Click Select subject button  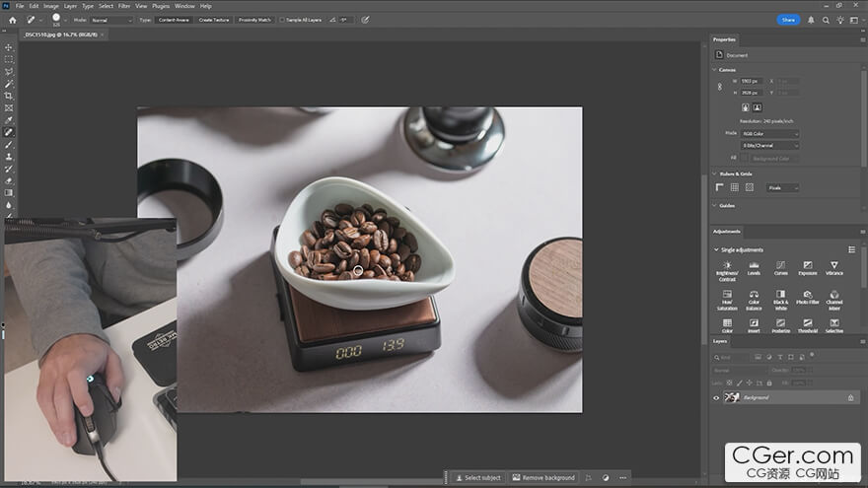coord(477,477)
